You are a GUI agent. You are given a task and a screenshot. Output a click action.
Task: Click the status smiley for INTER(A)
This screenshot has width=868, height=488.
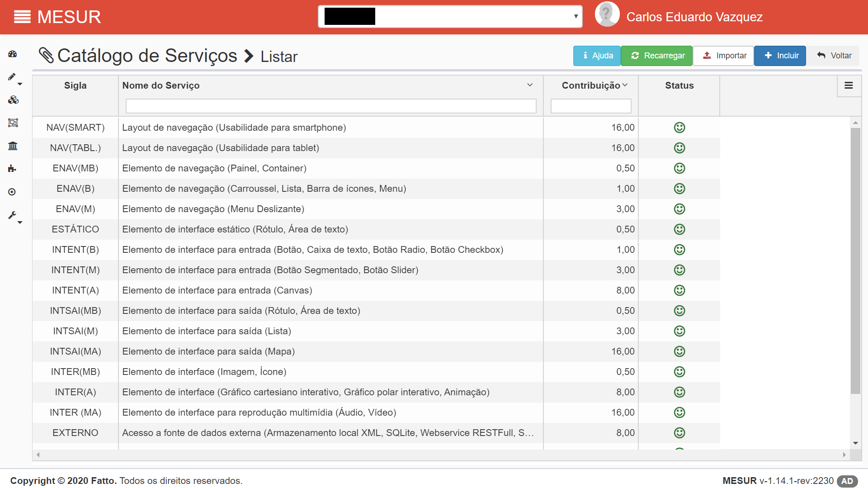click(679, 392)
